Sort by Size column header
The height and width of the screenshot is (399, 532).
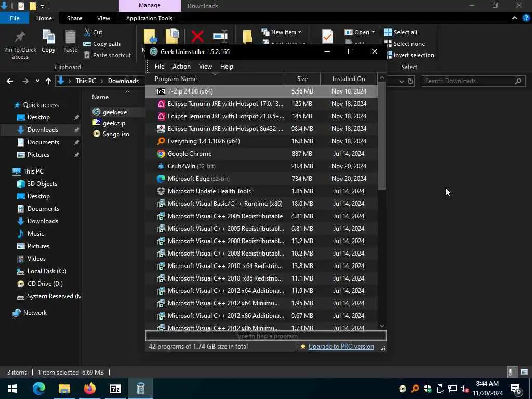point(302,79)
